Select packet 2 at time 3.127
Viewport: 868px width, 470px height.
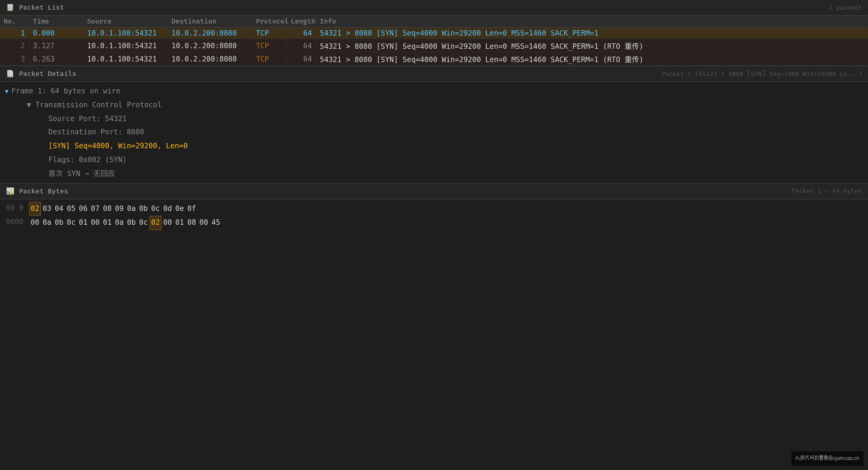tap(434, 46)
